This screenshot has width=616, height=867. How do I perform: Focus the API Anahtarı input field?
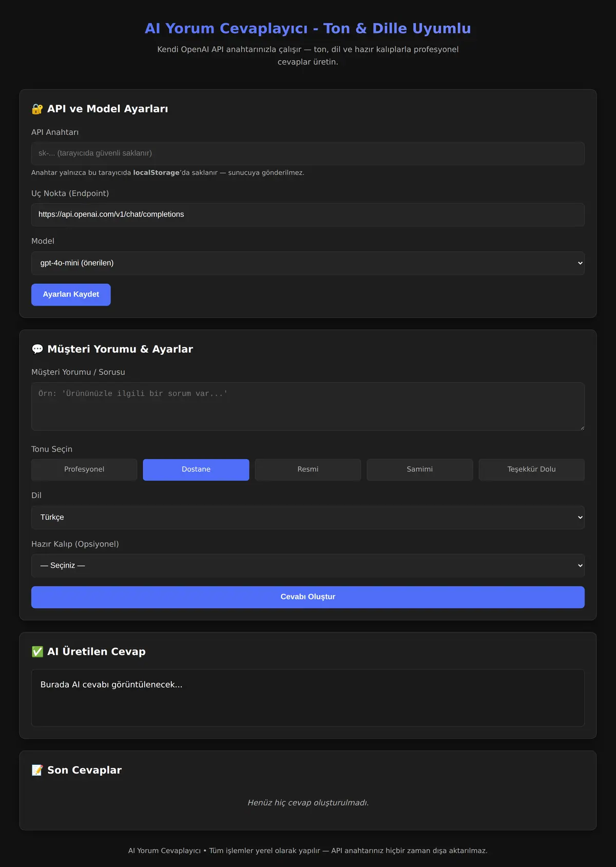(308, 154)
